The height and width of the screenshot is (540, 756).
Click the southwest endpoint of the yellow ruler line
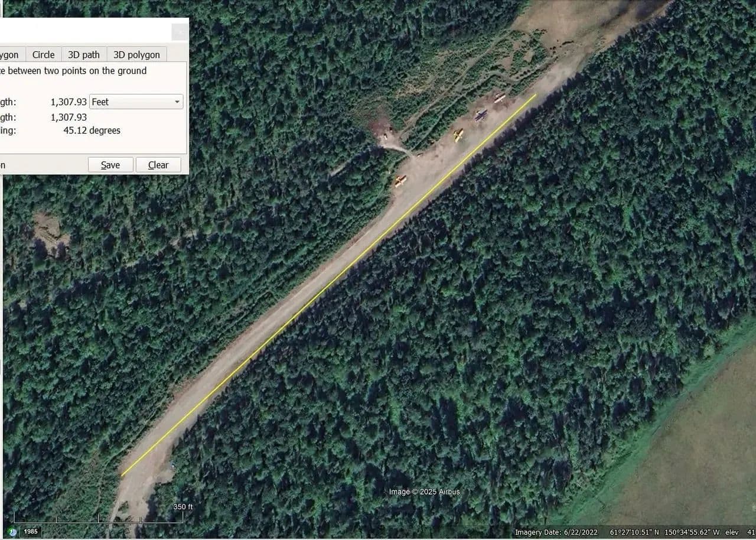(x=122, y=475)
